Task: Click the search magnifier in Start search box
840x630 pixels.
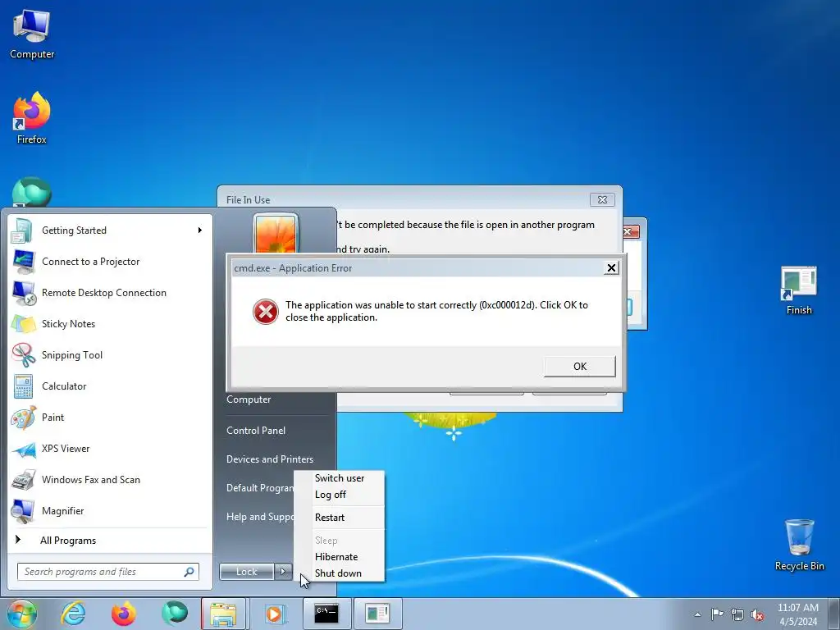Action: 189,572
